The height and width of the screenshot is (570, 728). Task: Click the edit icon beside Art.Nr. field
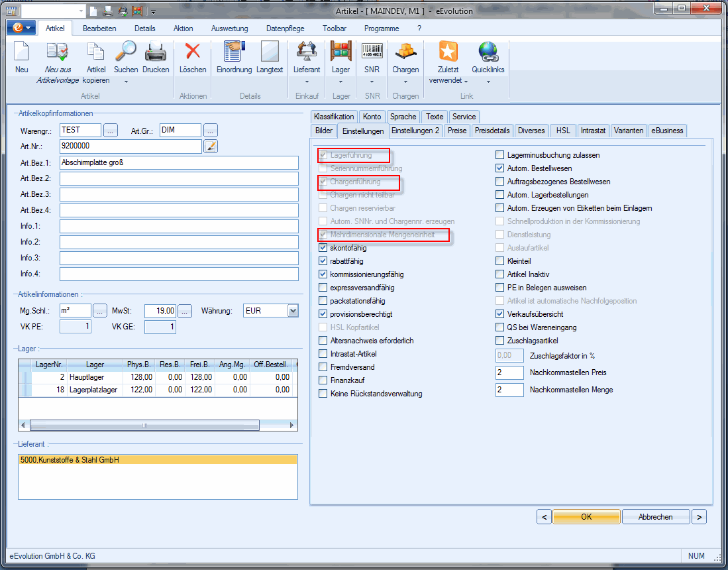click(211, 146)
